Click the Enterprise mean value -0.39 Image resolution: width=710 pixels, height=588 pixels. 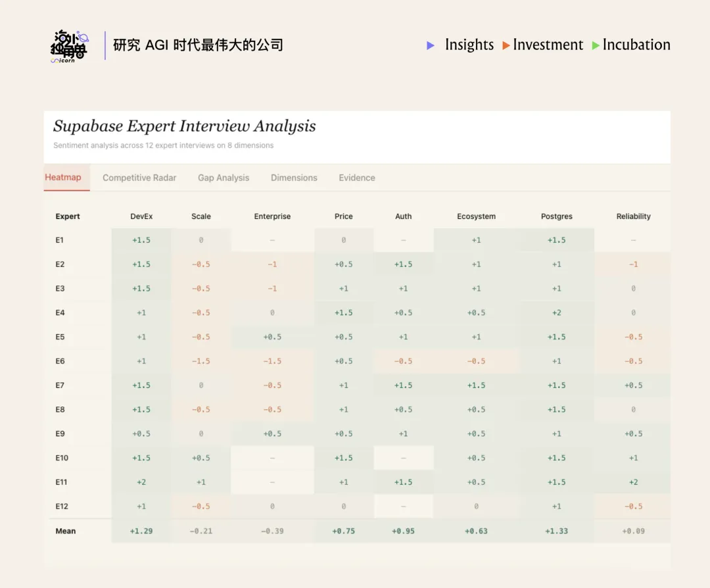click(272, 531)
